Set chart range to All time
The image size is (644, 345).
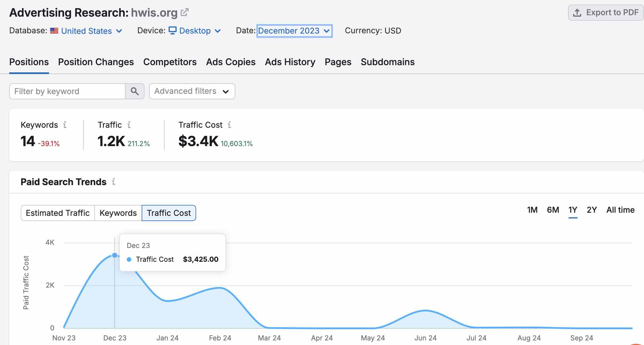pyautogui.click(x=620, y=210)
